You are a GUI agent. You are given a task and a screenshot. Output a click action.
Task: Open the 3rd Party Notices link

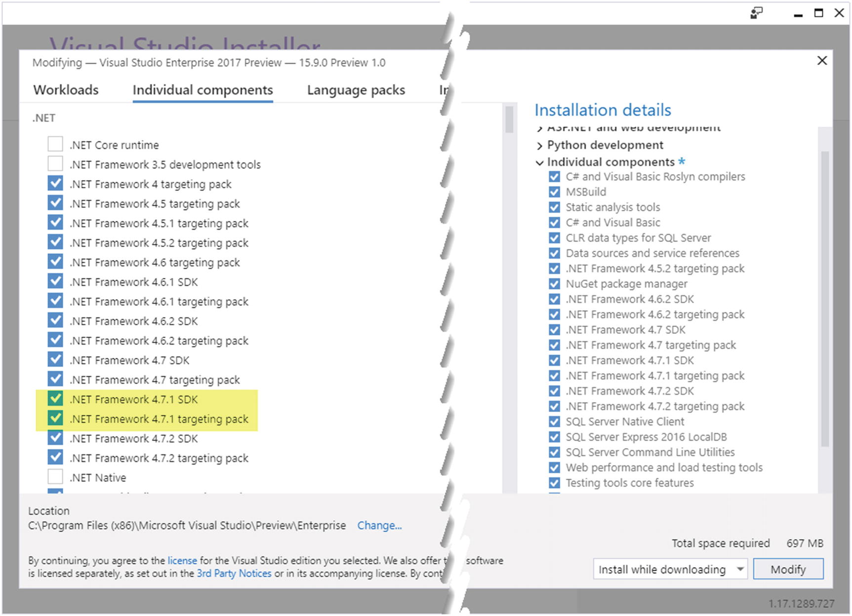click(234, 574)
